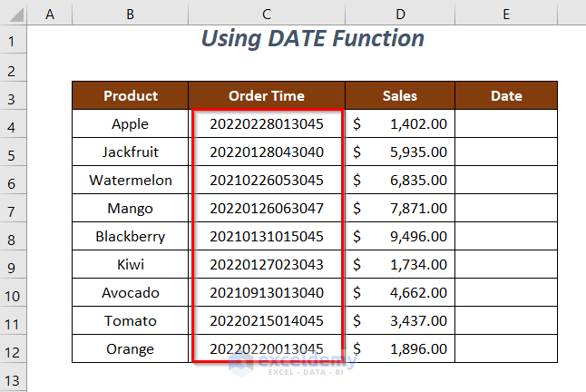This screenshot has height=392, width=586.
Task: Click the Product header cell
Action: coord(131,95)
